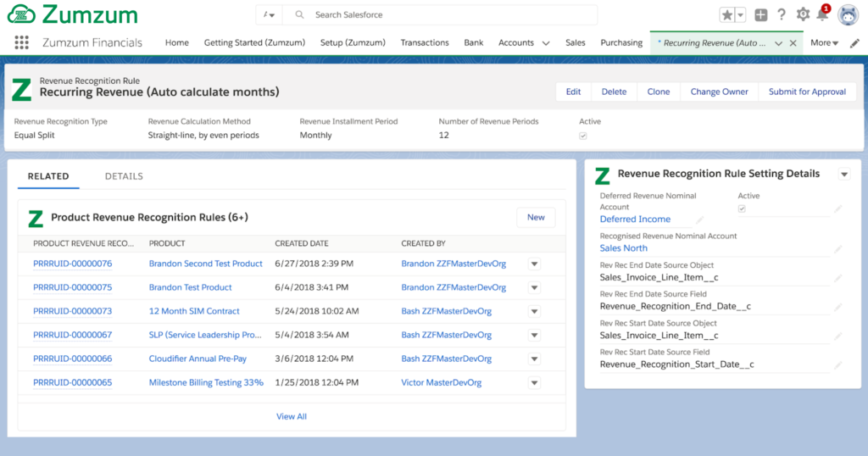The image size is (868, 456).
Task: Open the Notifications bell icon
Action: tap(822, 15)
